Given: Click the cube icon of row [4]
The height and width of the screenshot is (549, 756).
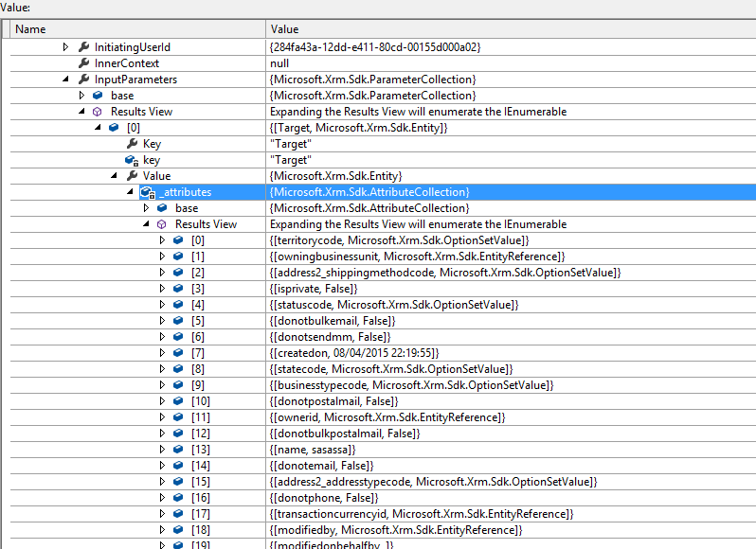Looking at the screenshot, I should (x=178, y=305).
